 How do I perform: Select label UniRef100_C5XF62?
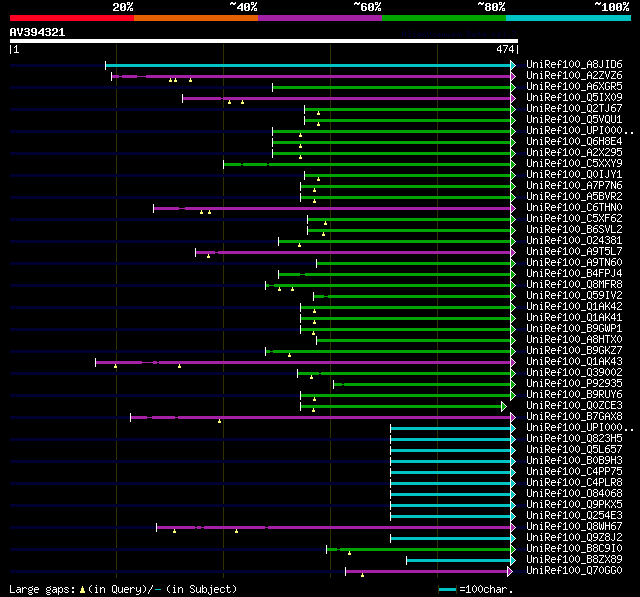pos(574,219)
